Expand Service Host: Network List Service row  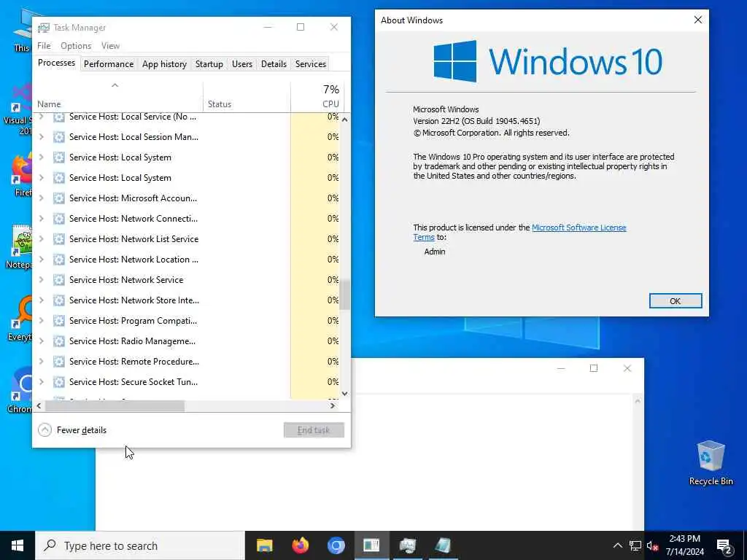(x=42, y=239)
